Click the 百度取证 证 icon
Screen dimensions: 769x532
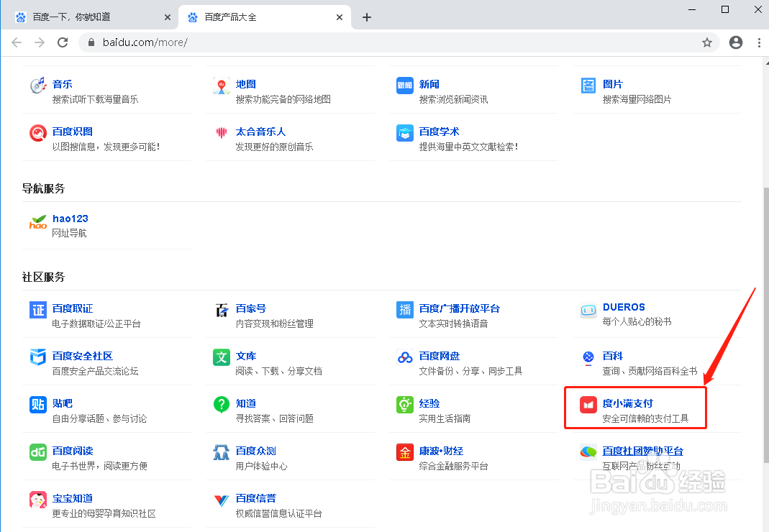(37, 310)
